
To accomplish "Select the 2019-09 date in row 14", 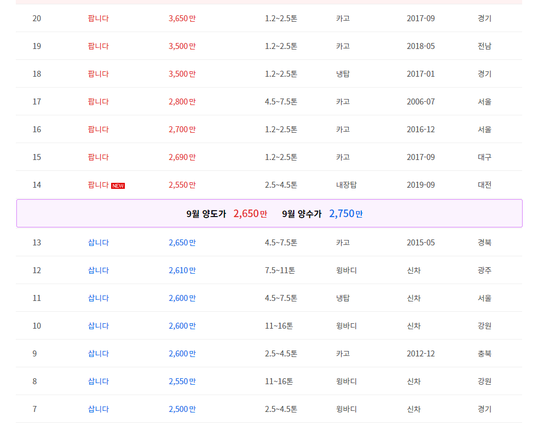I will coord(421,185).
